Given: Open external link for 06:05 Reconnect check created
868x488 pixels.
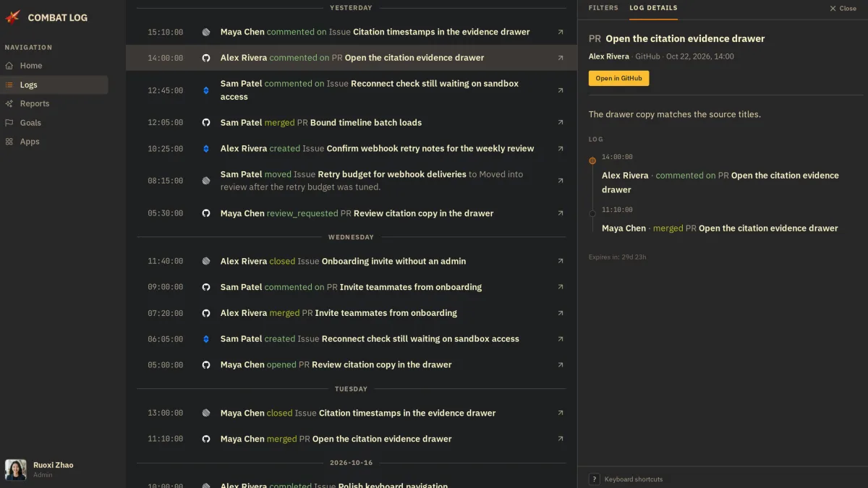Looking at the screenshot, I should pos(561,339).
